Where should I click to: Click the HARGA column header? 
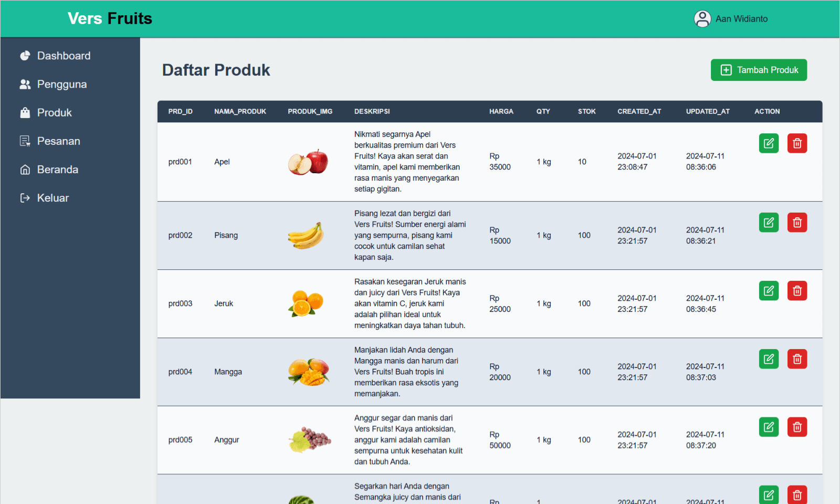point(501,111)
